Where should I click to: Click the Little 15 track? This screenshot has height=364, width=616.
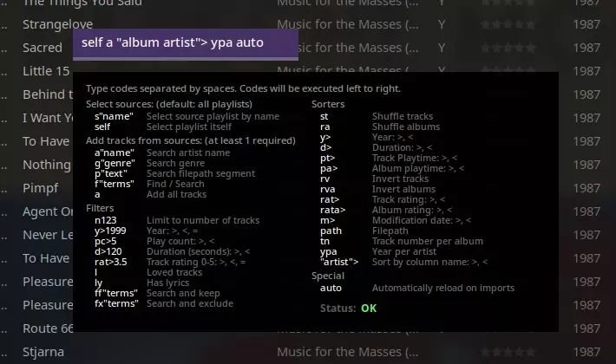46,71
